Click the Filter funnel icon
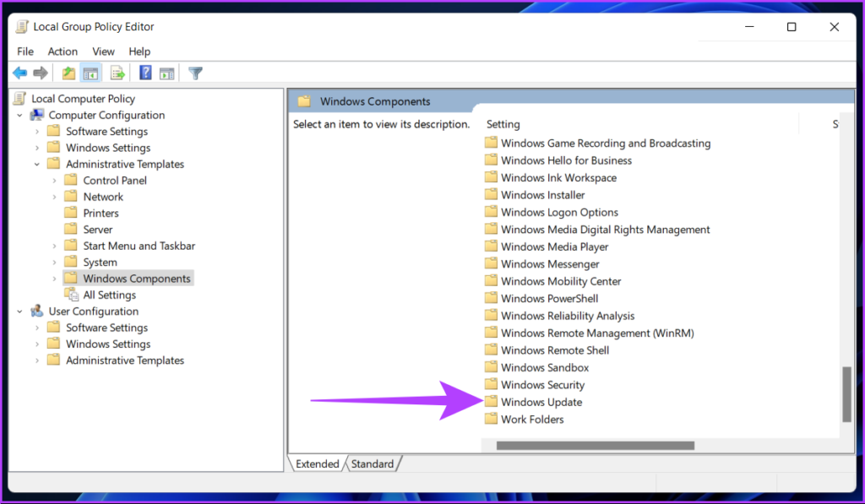The image size is (865, 504). (x=195, y=73)
